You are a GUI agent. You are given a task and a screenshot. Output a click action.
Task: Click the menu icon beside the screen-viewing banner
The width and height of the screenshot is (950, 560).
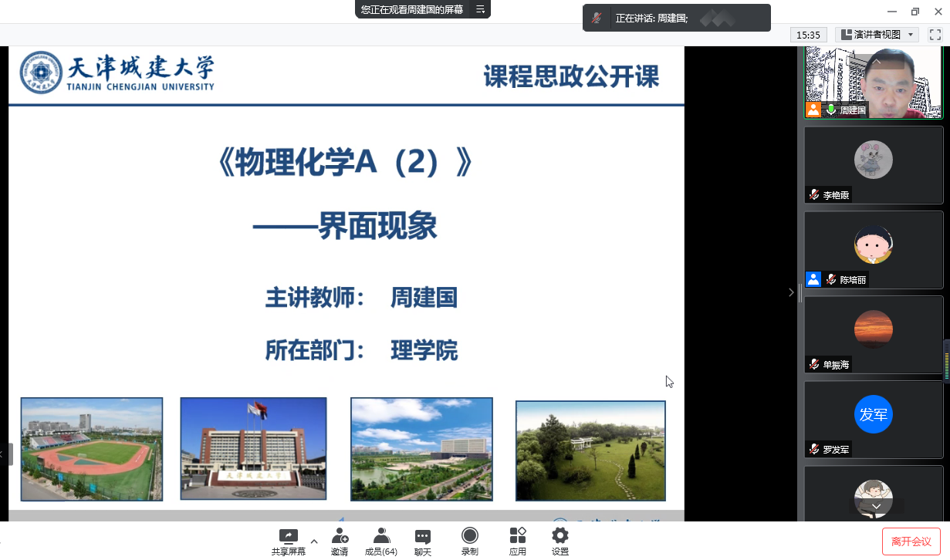[480, 9]
